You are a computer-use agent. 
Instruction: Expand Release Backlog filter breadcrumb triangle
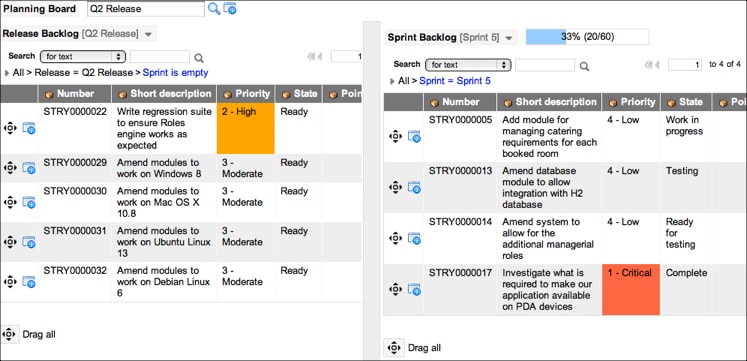click(x=7, y=73)
